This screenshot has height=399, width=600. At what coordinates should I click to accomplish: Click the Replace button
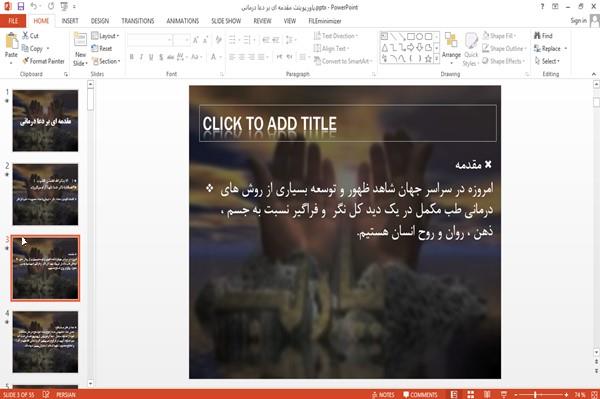click(551, 48)
